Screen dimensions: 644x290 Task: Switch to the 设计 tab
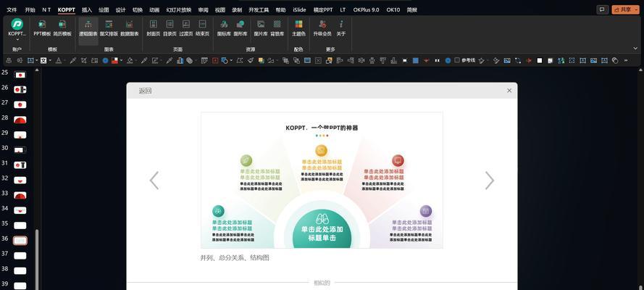[x=121, y=9]
